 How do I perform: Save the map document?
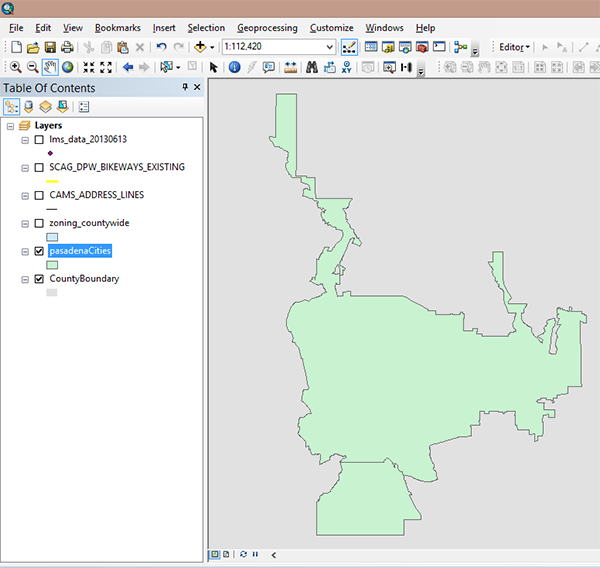coord(49,47)
